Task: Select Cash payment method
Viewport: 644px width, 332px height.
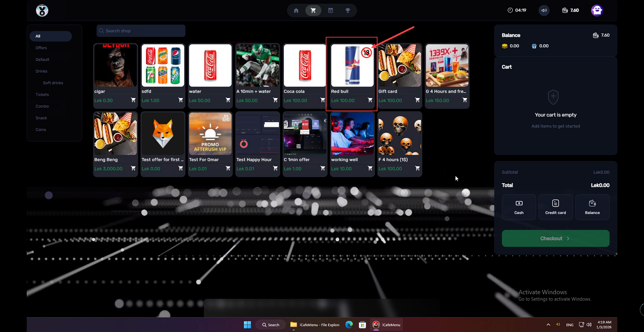Action: (x=519, y=207)
